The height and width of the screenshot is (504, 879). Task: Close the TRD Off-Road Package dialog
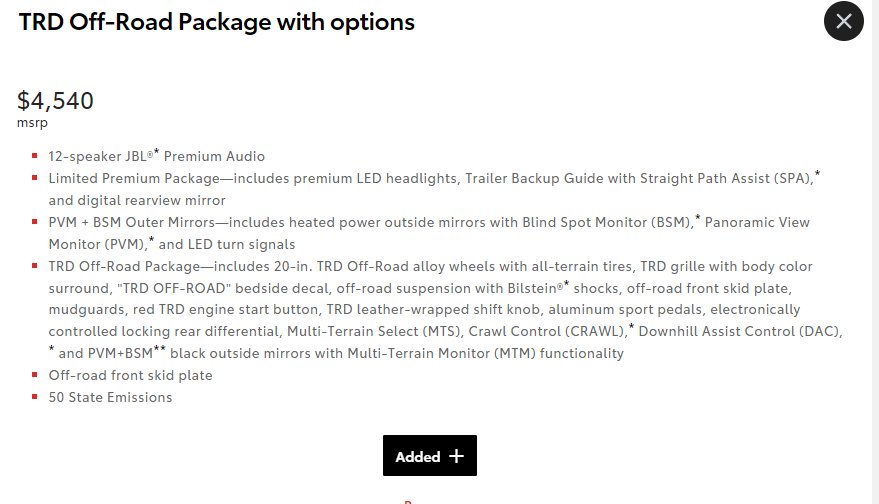click(x=844, y=21)
